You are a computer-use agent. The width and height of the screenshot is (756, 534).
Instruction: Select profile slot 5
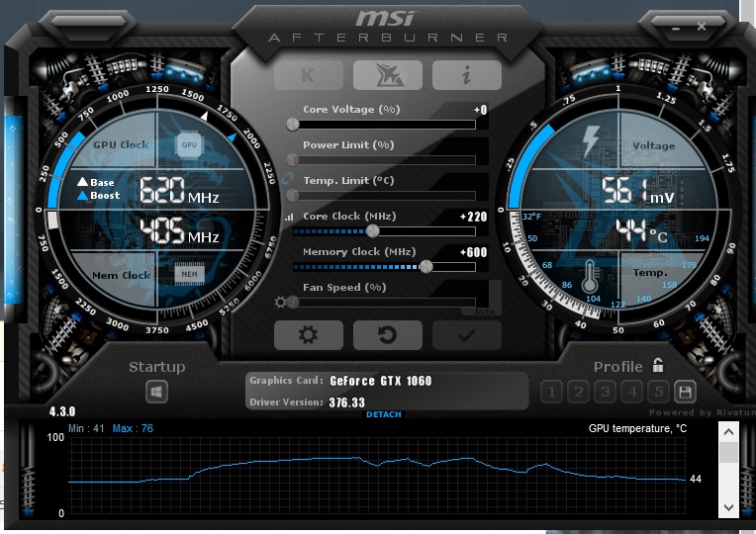coord(659,392)
